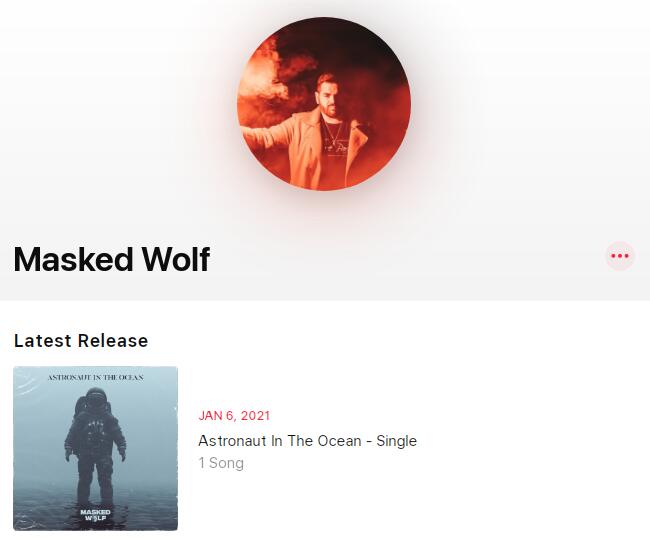Expand artist actions via the ellipsis button
650x540 pixels.
click(x=620, y=256)
